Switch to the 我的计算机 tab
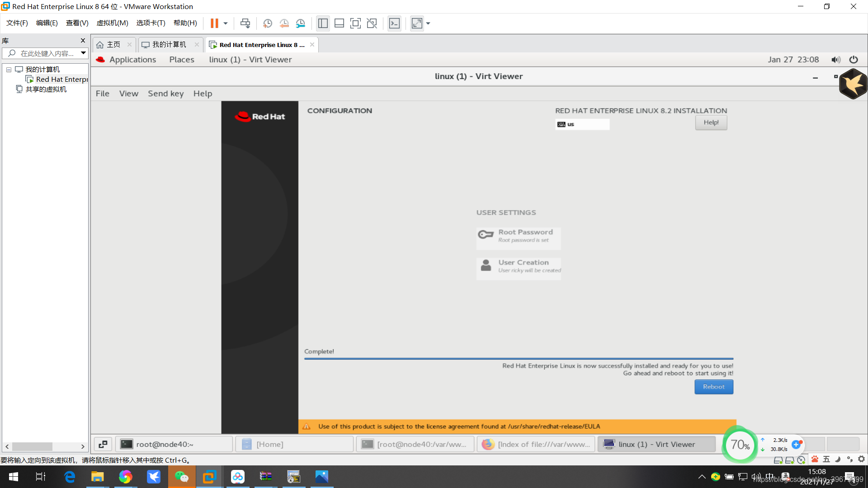This screenshot has height=488, width=868. pos(169,45)
